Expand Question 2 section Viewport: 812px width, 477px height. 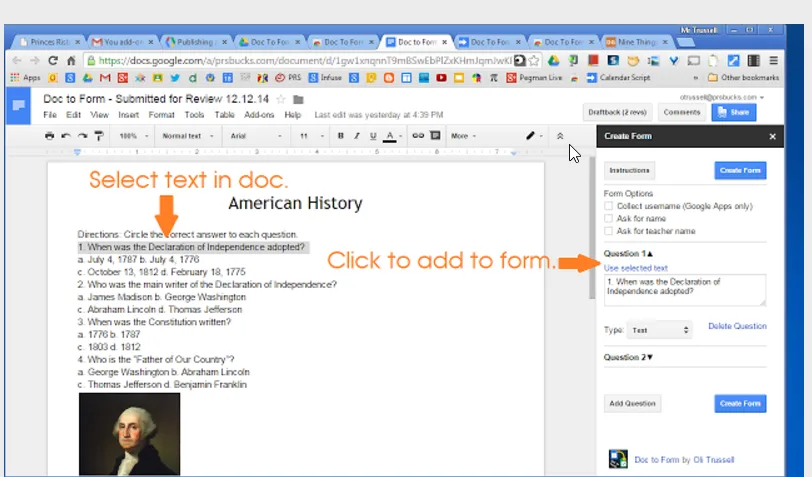tap(628, 357)
